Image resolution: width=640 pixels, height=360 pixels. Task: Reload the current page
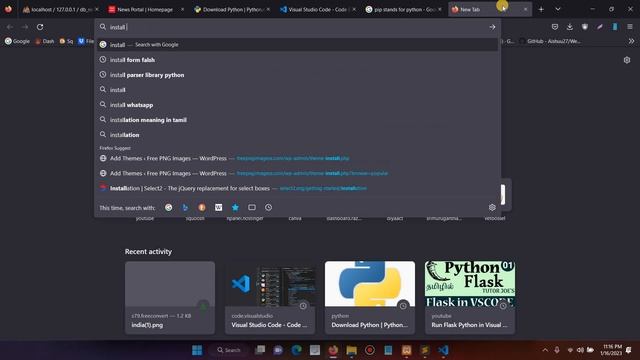coord(40,27)
